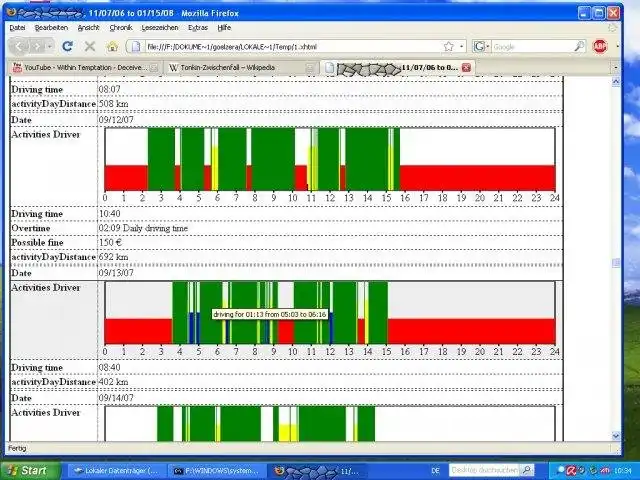Open the Lesezeichen menu

pos(160,28)
